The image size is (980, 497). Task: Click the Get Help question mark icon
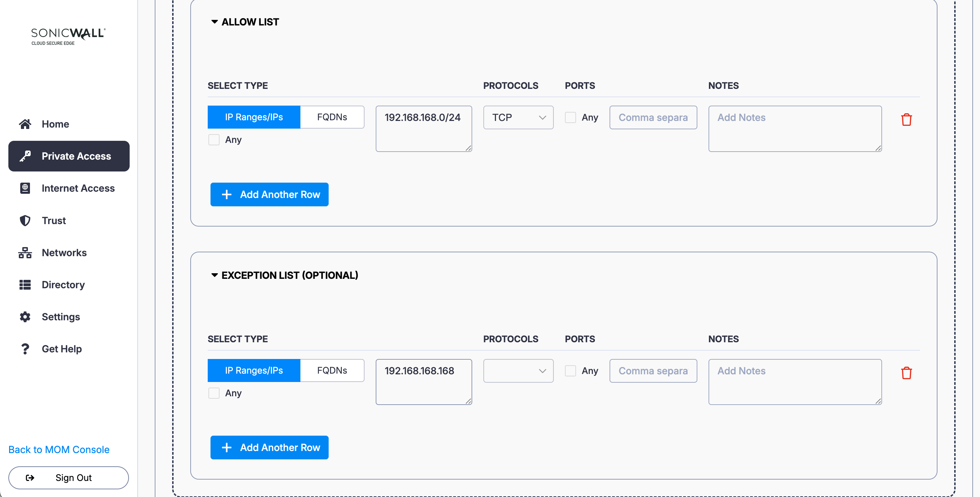pos(25,349)
